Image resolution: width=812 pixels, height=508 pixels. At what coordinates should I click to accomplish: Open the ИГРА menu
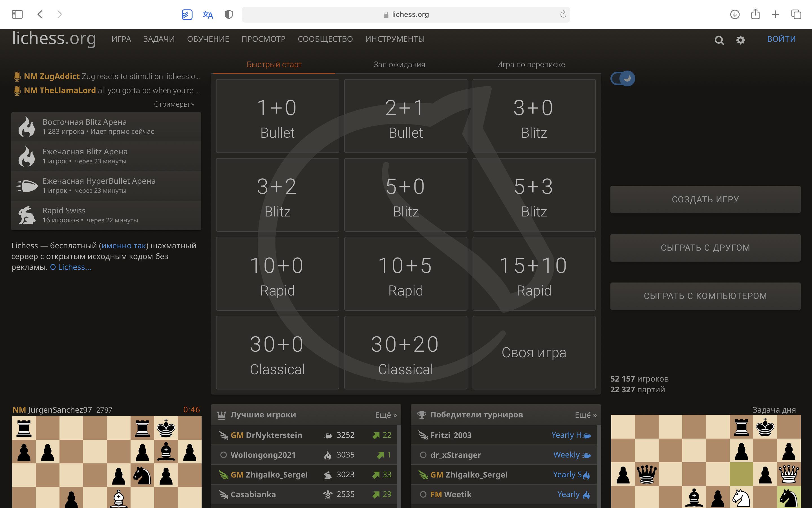coord(121,39)
